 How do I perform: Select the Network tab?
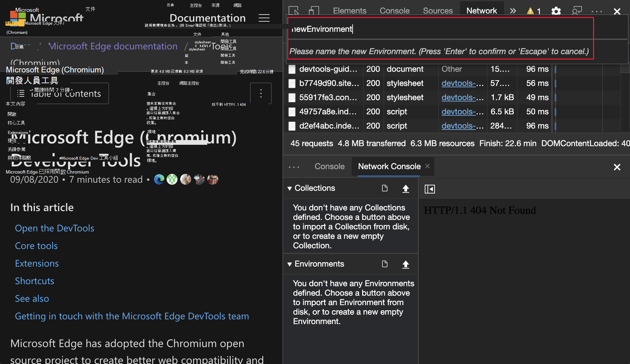coord(482,11)
